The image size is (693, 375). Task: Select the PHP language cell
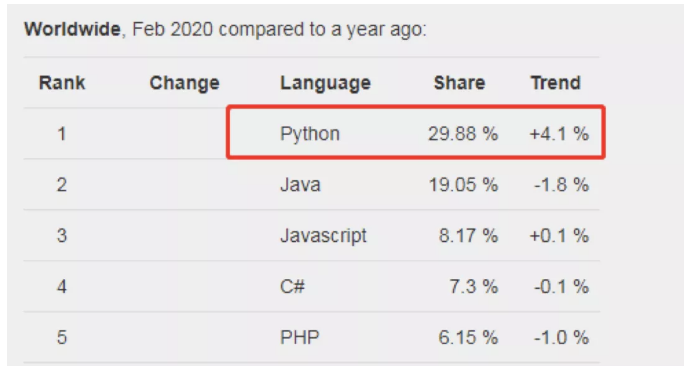pos(299,337)
